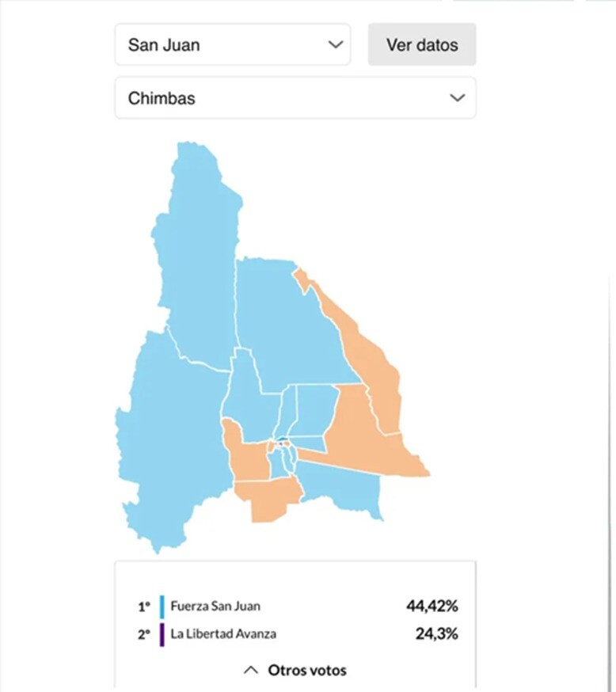Click the upward caret next to Otros votos
This screenshot has height=692, width=616.
(251, 670)
